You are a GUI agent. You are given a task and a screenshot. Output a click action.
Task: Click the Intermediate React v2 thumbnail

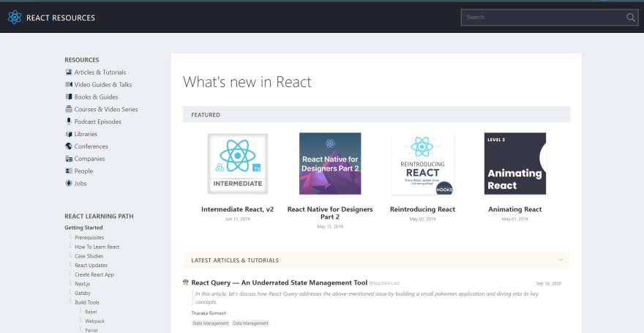[x=237, y=163]
